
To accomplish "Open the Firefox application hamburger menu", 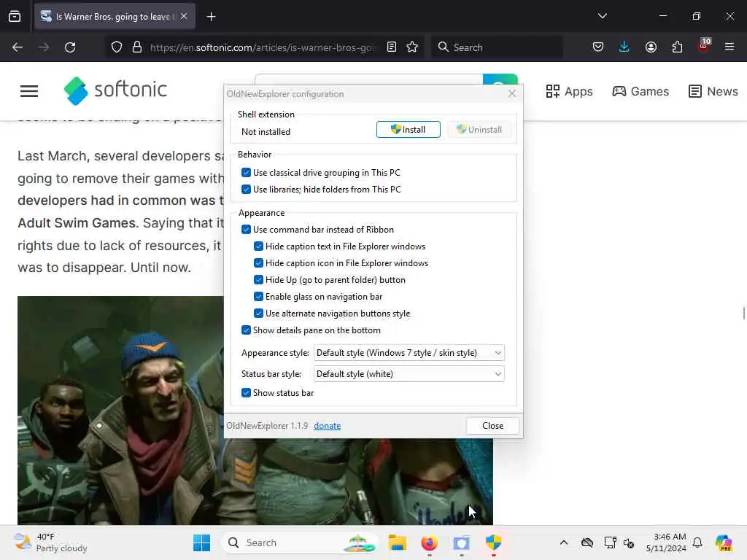I will (x=729, y=47).
